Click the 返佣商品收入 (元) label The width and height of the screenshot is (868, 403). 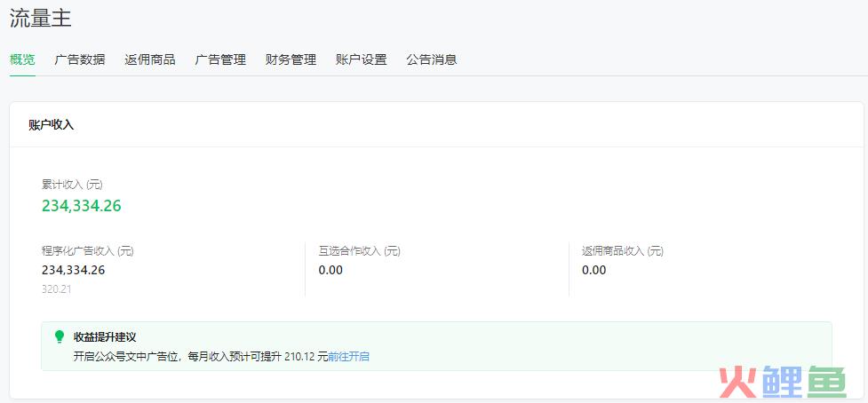(x=623, y=251)
